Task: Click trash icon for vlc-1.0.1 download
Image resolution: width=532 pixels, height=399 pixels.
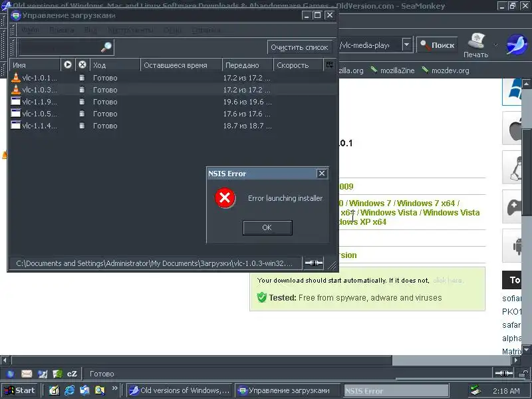Action: (82, 78)
